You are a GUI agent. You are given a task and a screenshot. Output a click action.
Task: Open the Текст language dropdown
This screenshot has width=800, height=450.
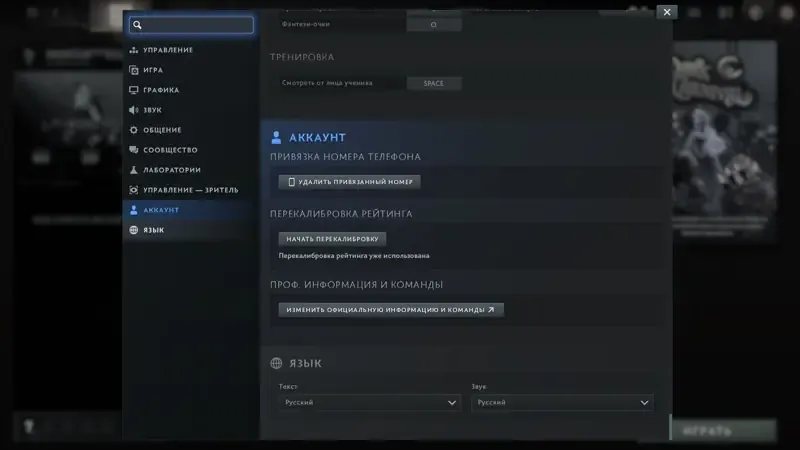pyautogui.click(x=369, y=403)
